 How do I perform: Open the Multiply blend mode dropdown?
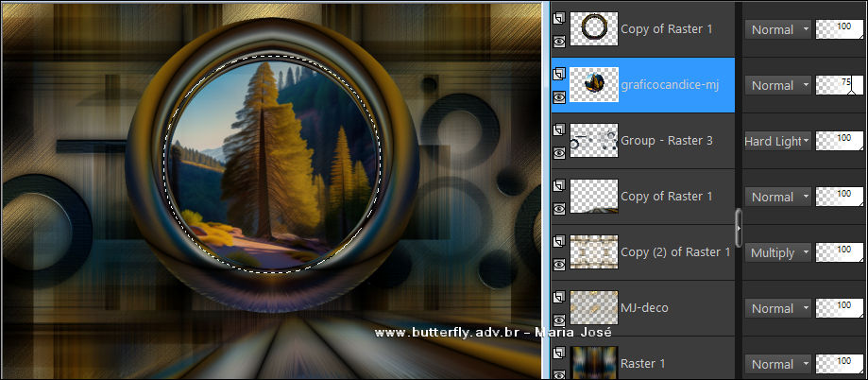click(x=777, y=252)
